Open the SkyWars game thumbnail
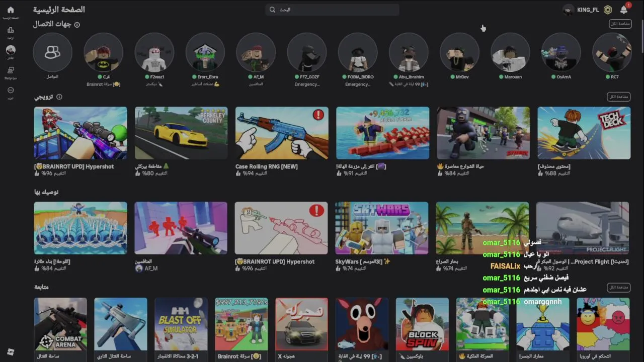Screen dimensions: 644x362 coord(382,228)
